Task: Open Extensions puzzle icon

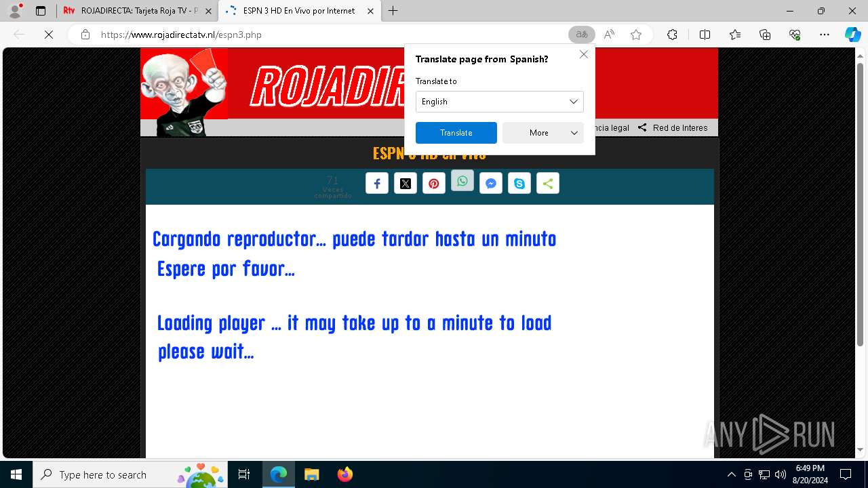Action: pyautogui.click(x=672, y=35)
